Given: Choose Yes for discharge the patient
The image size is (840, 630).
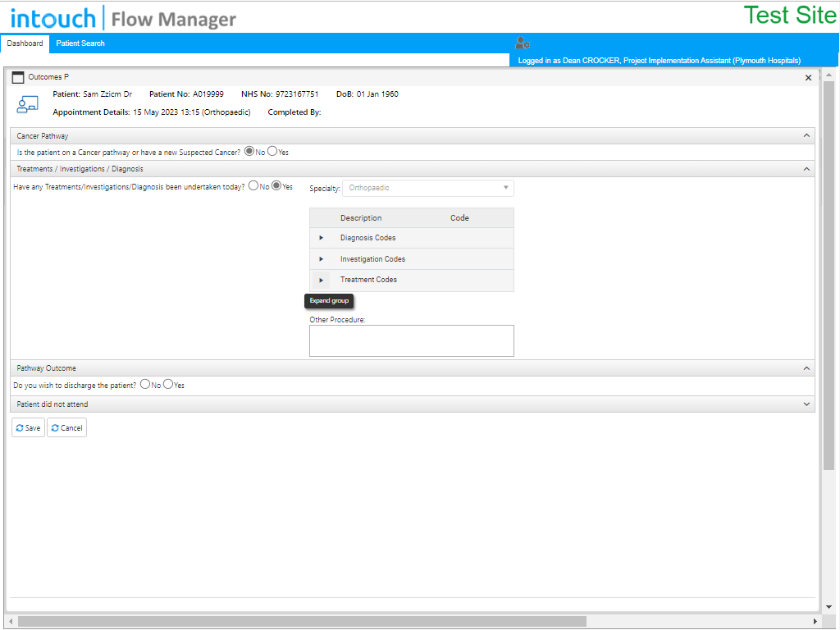Looking at the screenshot, I should pyautogui.click(x=168, y=384).
